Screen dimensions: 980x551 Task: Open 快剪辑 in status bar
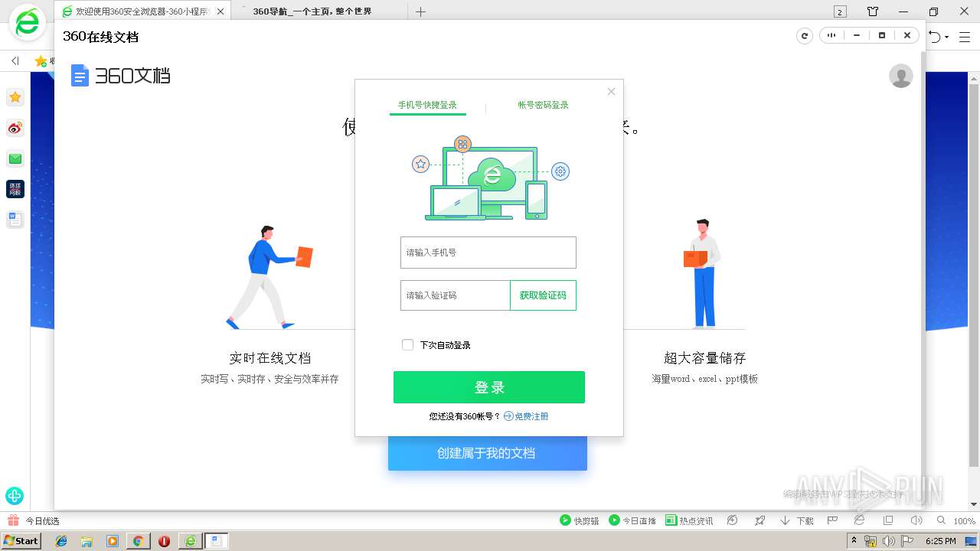tap(579, 520)
